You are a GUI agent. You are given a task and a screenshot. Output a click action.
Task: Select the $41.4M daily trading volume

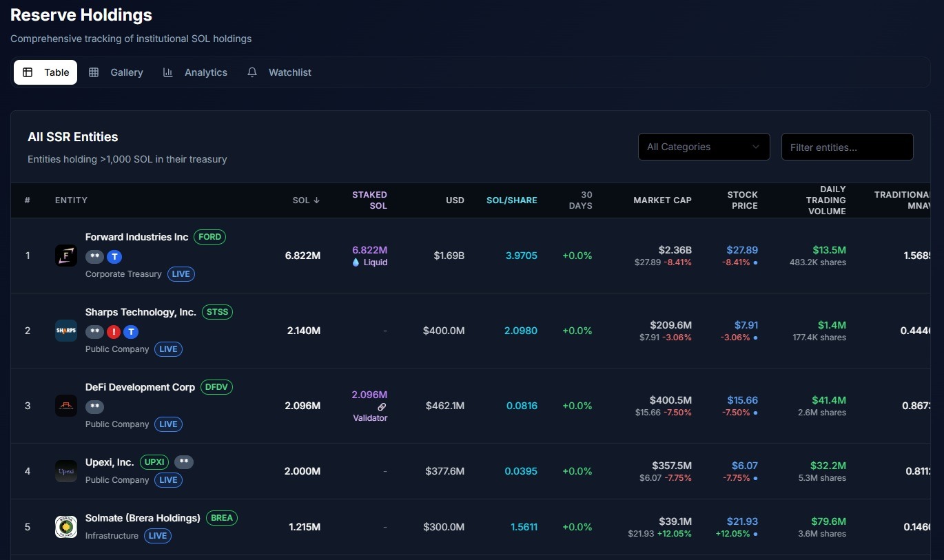(829, 400)
